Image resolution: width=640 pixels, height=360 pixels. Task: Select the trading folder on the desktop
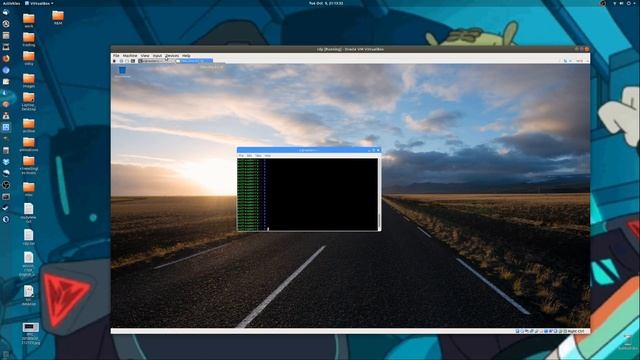(x=29, y=39)
